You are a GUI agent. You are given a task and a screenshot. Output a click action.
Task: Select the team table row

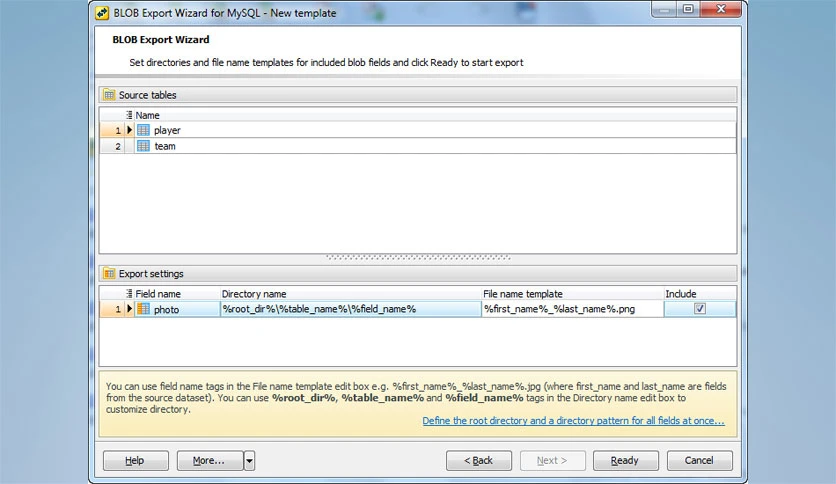click(x=417, y=146)
